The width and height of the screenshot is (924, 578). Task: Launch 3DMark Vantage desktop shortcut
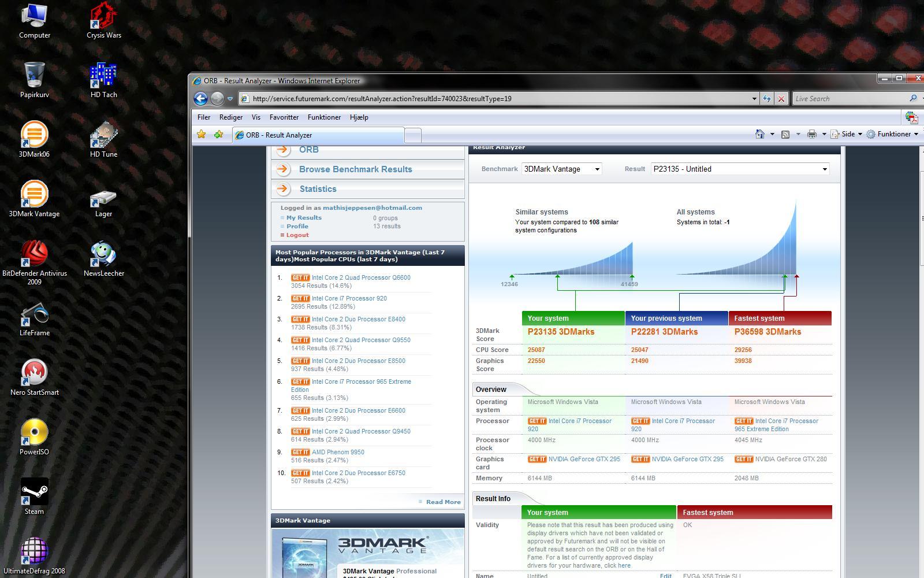[34, 199]
